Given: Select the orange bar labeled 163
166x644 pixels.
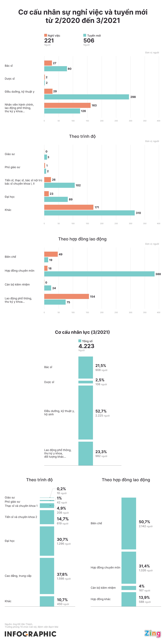Looking at the screenshot, I should pyautogui.click(x=67, y=105).
